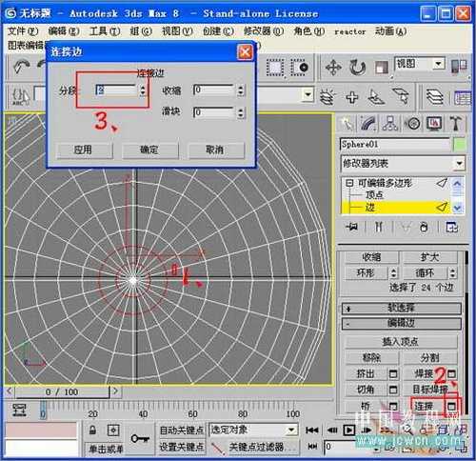Open the Display command panel tab
This screenshot has width=476, height=461.
coord(434,123)
